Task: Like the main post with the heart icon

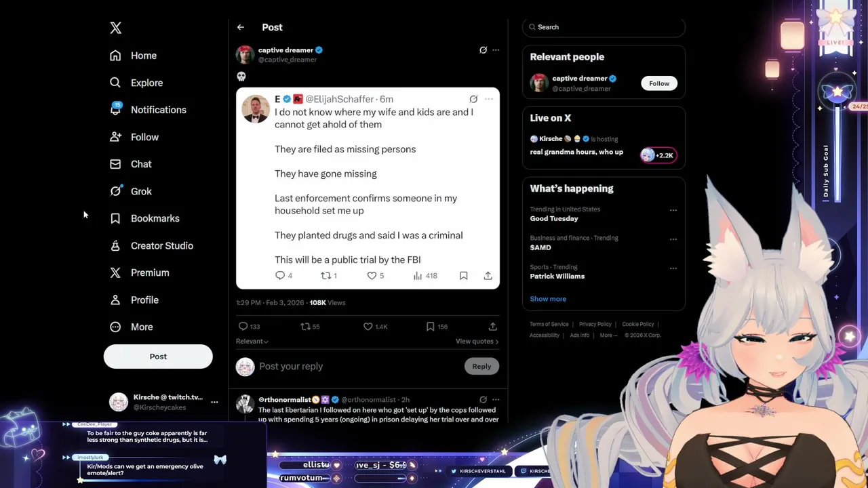Action: [376, 327]
